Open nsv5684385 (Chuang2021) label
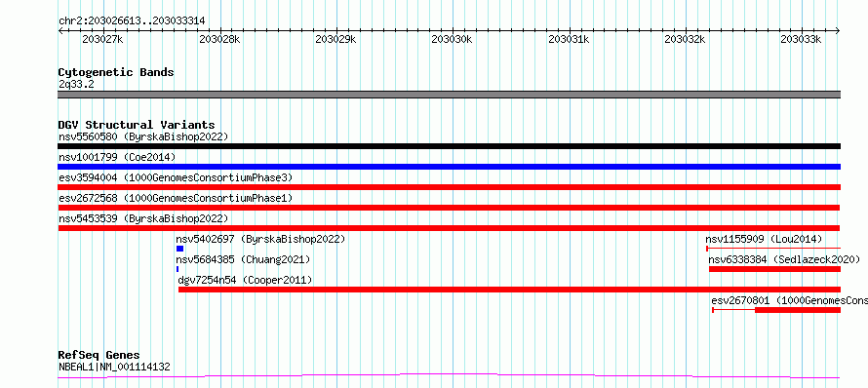Viewport: 868px width, 388px height. tap(243, 259)
